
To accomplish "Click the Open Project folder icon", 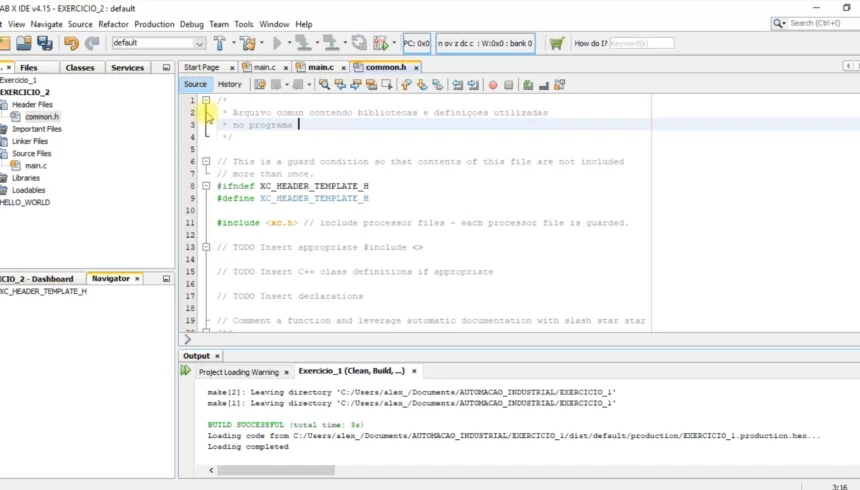I will [23, 43].
